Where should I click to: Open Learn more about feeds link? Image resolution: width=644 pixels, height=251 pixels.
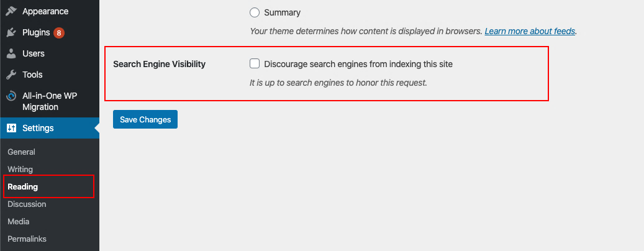pos(530,31)
